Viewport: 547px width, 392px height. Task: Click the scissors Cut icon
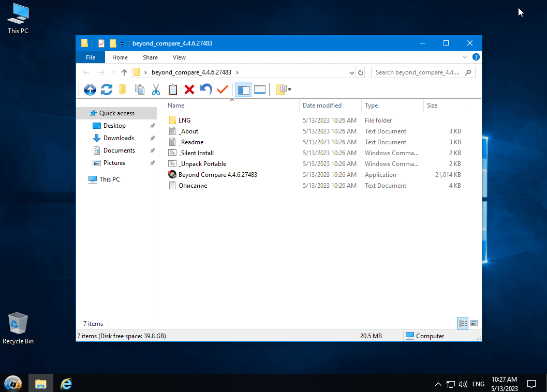click(x=156, y=89)
